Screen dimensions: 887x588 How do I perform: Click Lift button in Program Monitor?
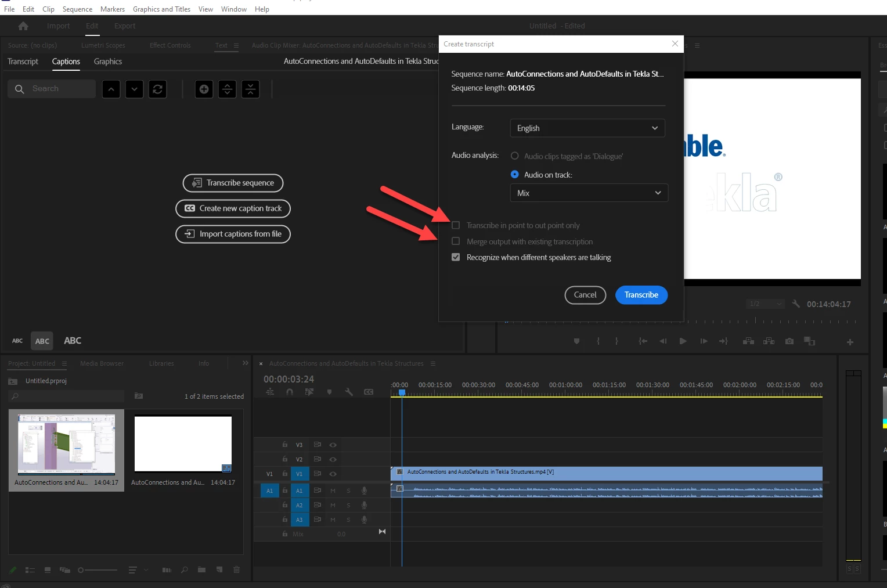click(748, 341)
